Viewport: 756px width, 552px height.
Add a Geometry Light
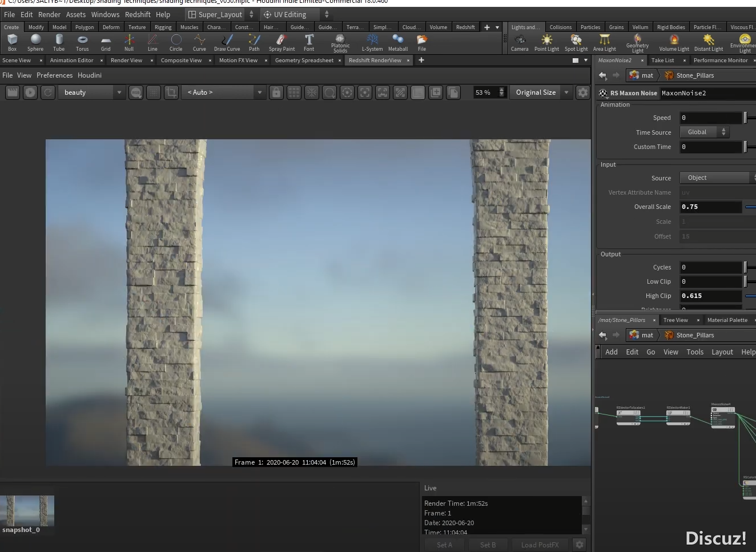click(x=637, y=43)
